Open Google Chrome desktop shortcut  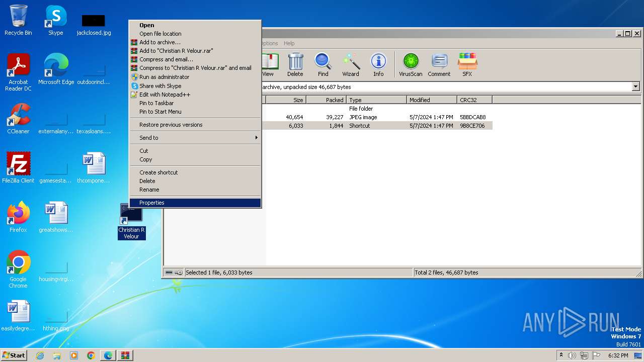pos(18,269)
